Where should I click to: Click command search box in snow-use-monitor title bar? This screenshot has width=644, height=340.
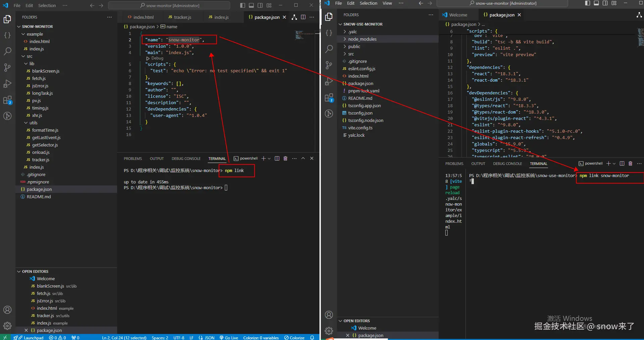502,3
